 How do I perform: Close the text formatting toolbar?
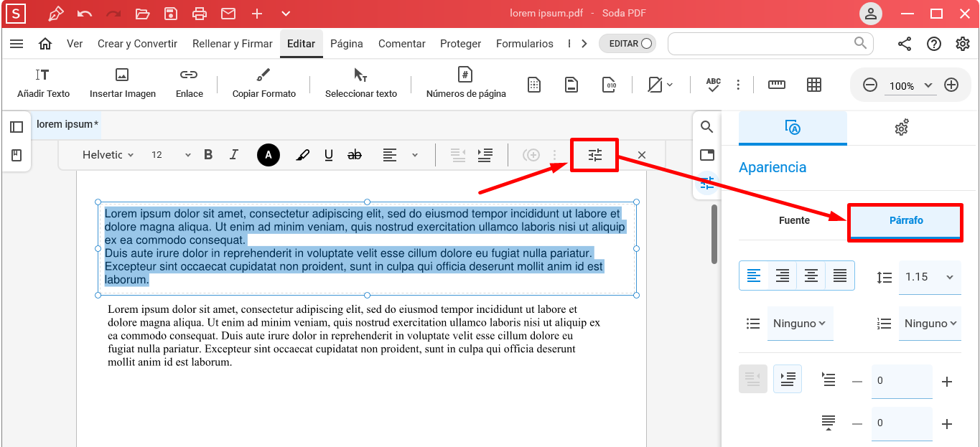[x=642, y=155]
